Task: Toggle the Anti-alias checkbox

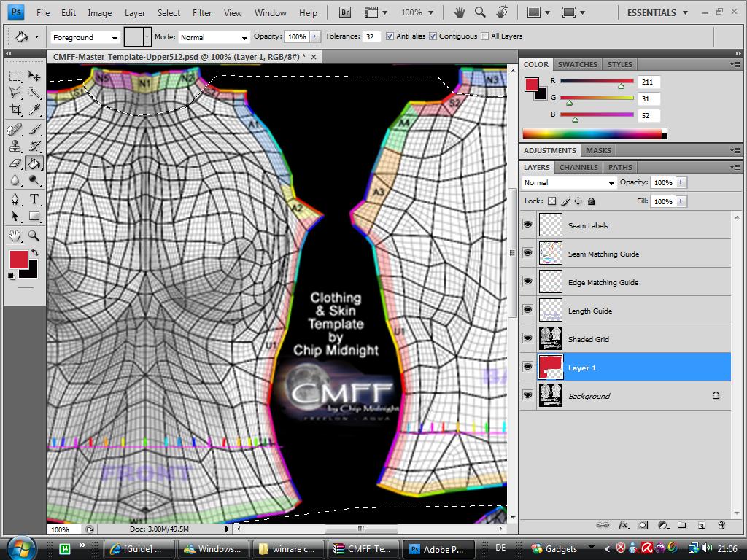Action: [390, 36]
